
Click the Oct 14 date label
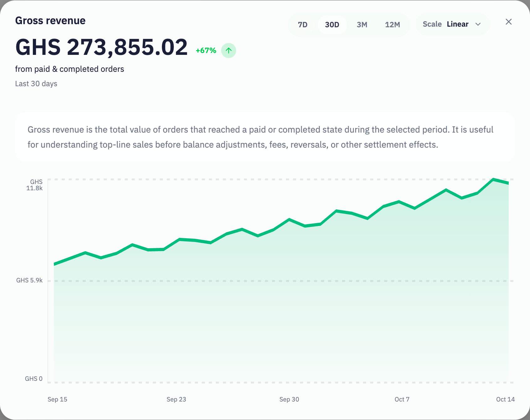(x=505, y=399)
